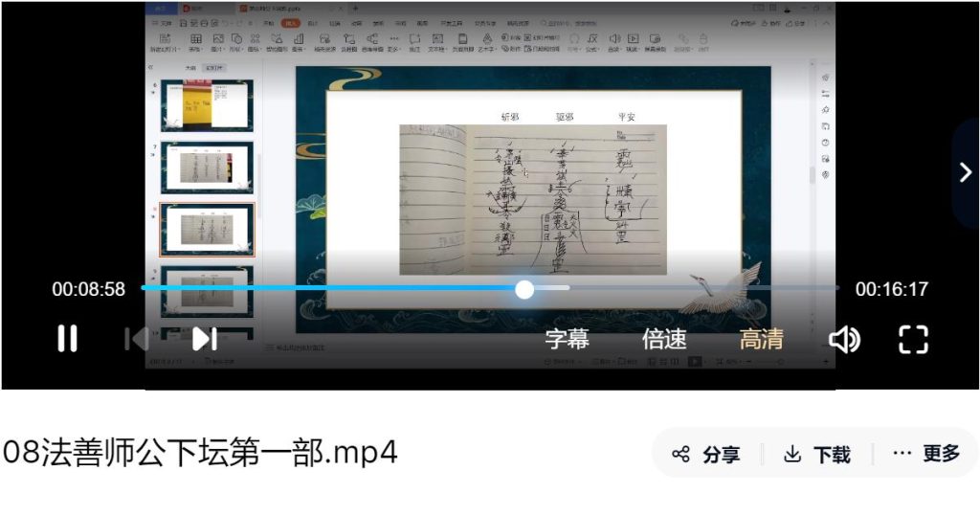Click the right chevron arrow on the player edge
The width and height of the screenshot is (980, 515).
965,172
